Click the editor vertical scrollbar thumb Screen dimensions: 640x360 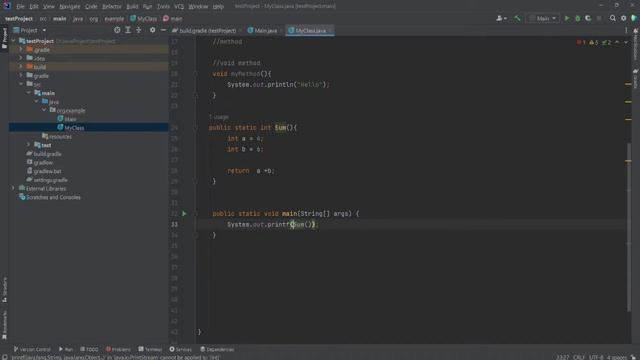coord(629,227)
